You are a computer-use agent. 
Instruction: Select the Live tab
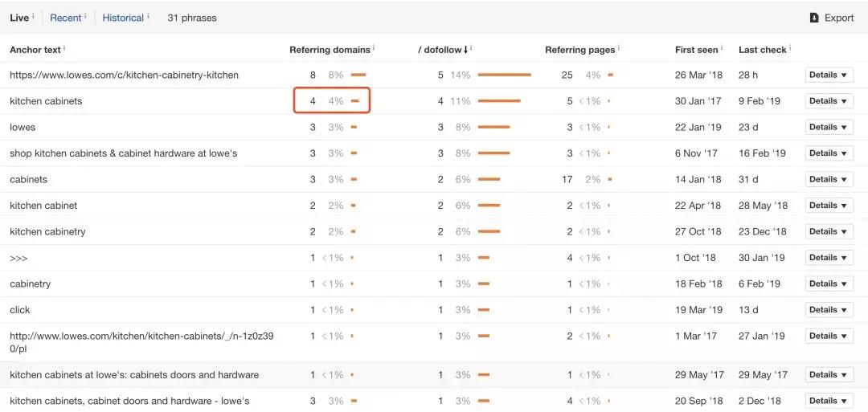[19, 18]
